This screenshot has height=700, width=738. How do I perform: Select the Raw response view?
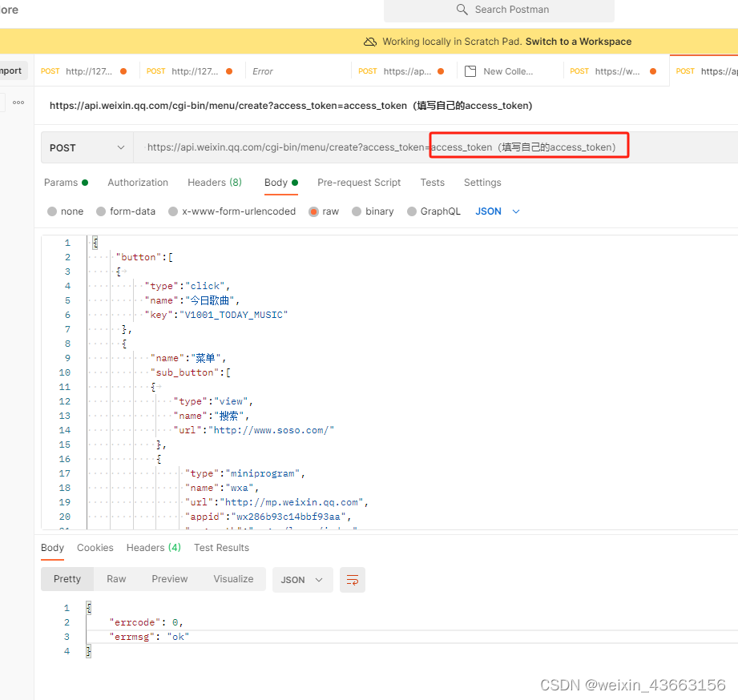(116, 579)
